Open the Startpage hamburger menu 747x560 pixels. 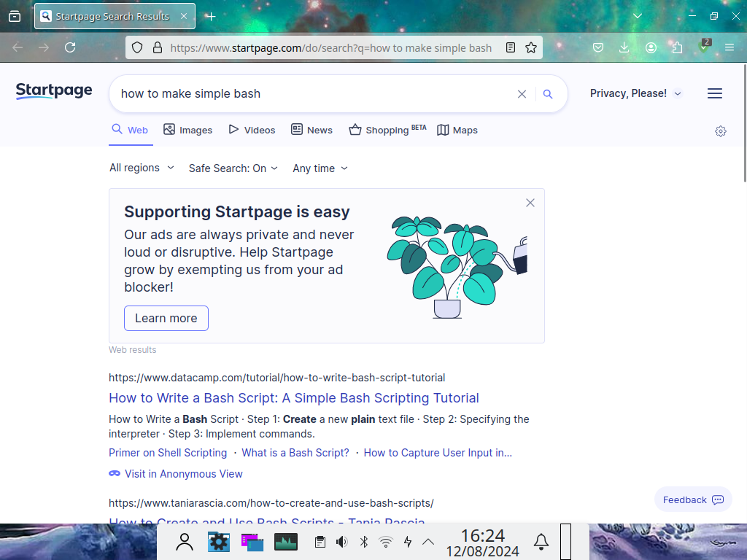click(715, 93)
